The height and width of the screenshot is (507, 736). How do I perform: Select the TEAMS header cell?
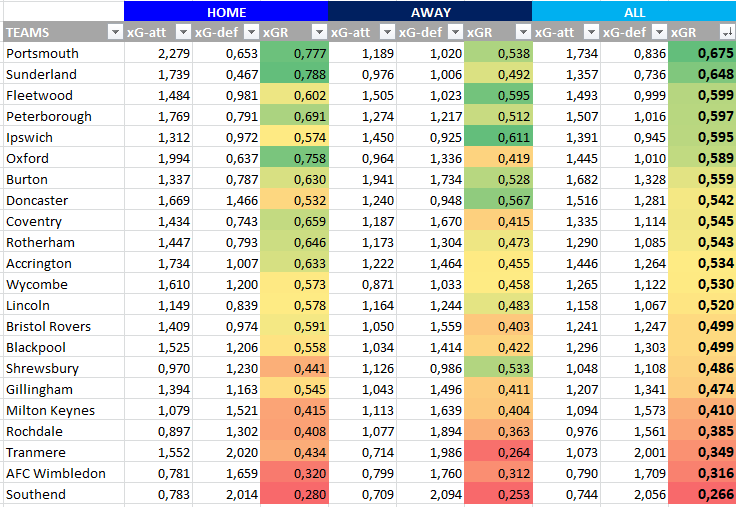pyautogui.click(x=63, y=32)
